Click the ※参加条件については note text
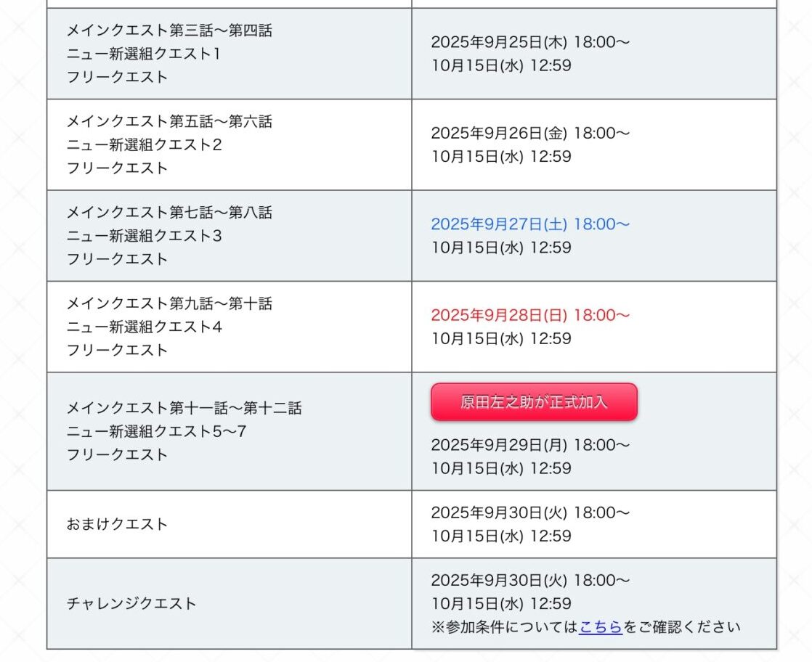 504,627
